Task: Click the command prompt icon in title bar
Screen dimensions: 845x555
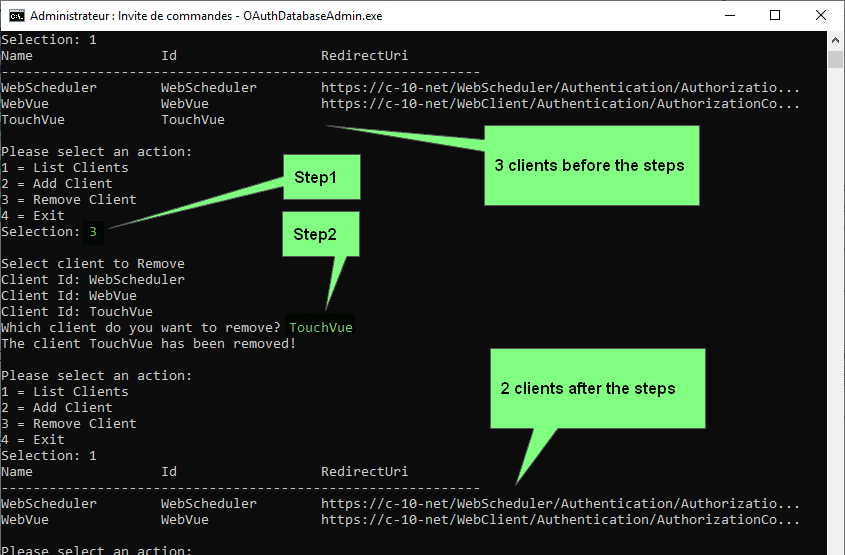Action: 15,16
